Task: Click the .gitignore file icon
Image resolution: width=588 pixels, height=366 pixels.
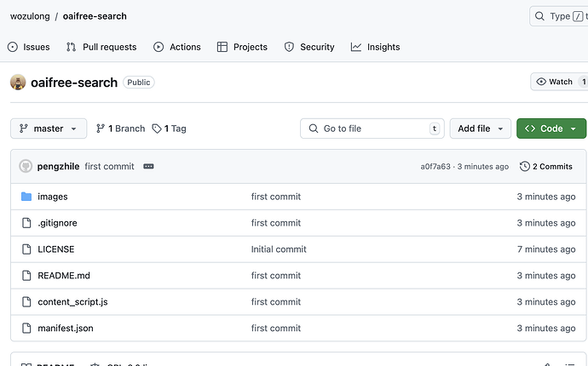Action: point(26,223)
